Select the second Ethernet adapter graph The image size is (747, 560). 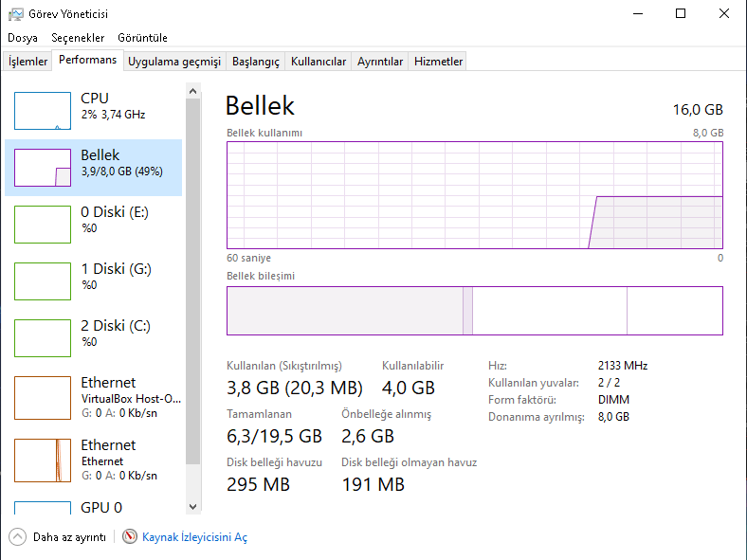click(43, 460)
